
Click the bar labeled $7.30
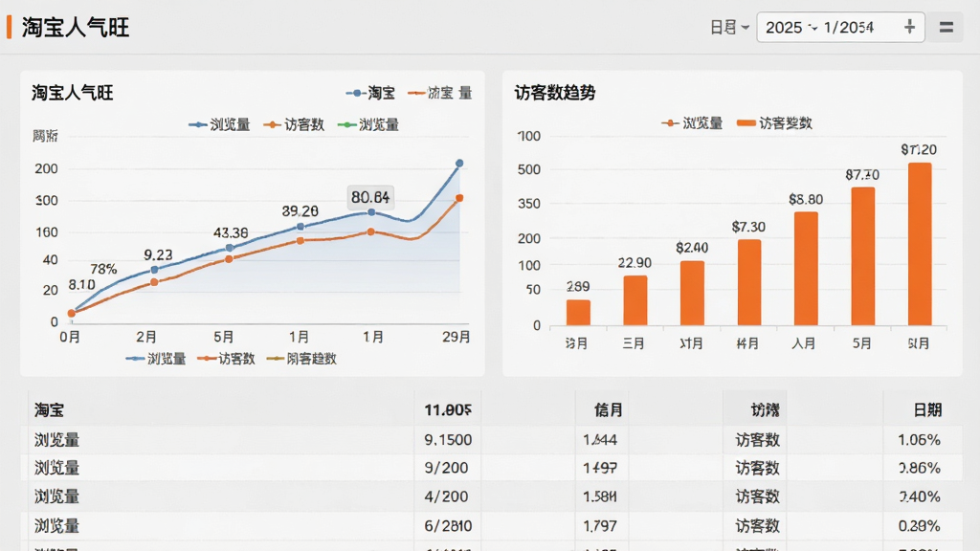pyautogui.click(x=748, y=282)
